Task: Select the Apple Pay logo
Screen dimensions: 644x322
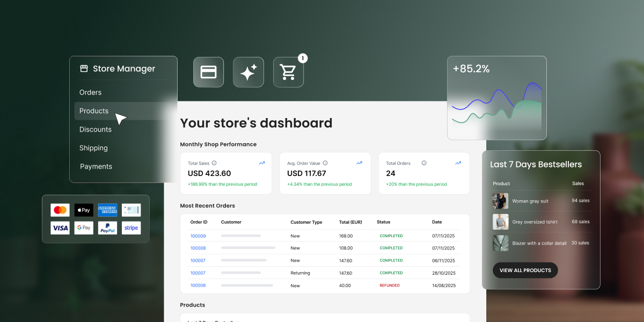Action: click(84, 210)
